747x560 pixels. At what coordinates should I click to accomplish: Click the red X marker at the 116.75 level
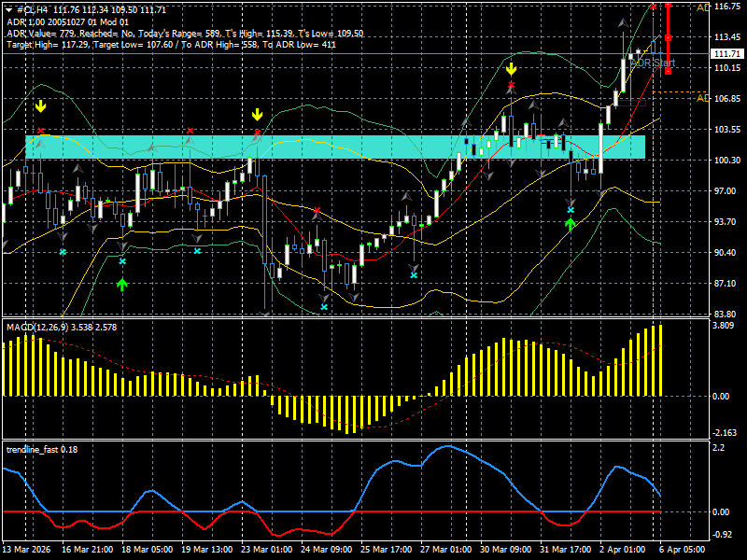point(653,7)
